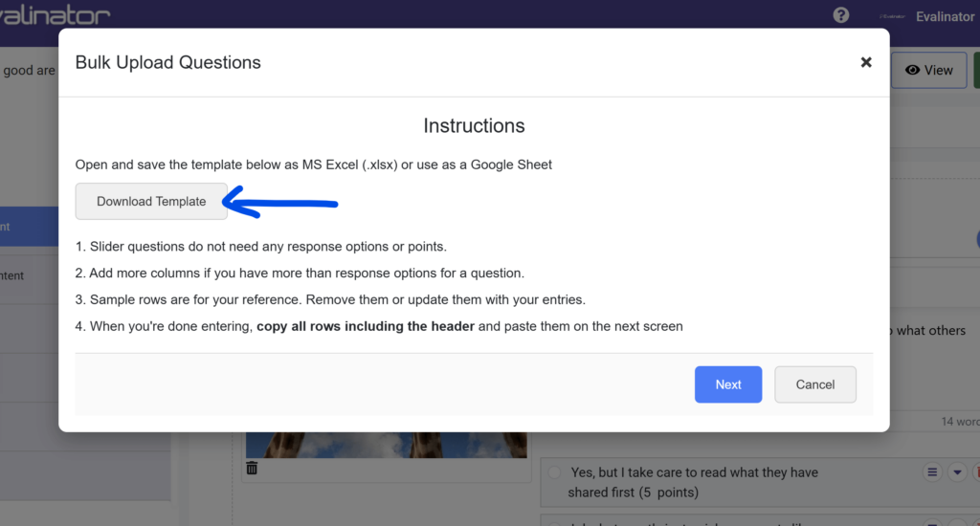This screenshot has height=526, width=980.
Task: Click the "Bulk Upload Questions" dialog title
Action: pos(168,63)
